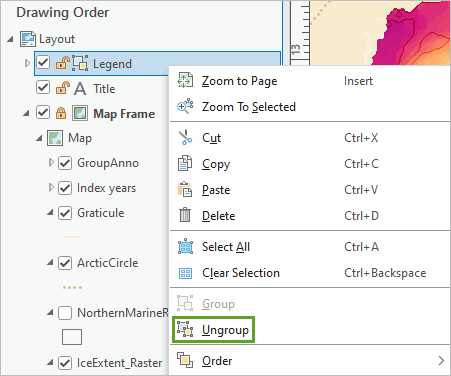Viewport: 451px width, 376px height.
Task: Collapse the Graticule layer symbology
Action: pos(50,212)
